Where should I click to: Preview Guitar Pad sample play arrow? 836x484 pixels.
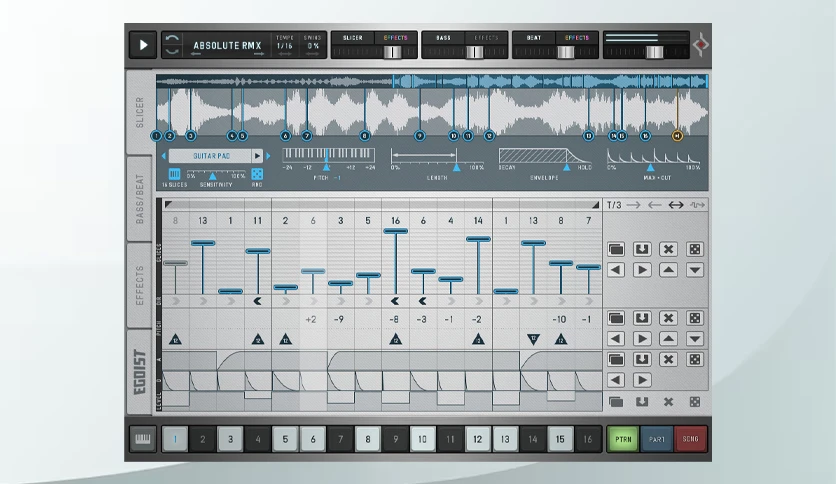click(x=258, y=156)
